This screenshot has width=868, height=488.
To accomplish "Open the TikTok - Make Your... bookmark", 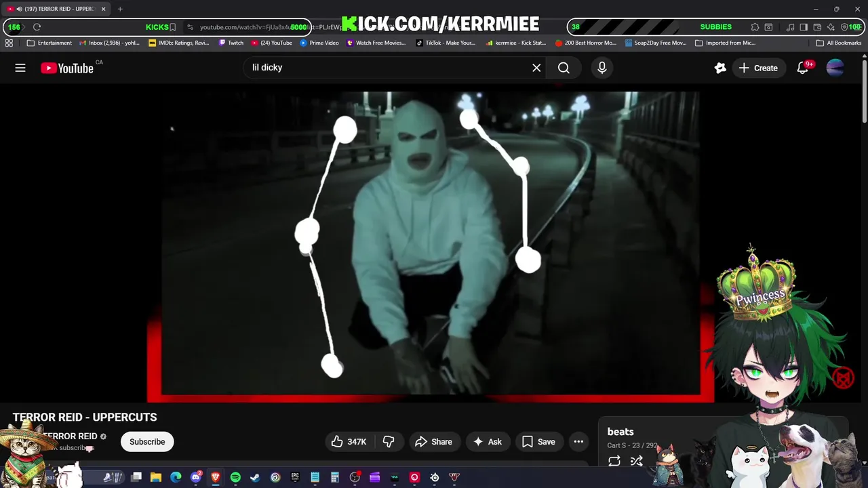I will tap(446, 43).
